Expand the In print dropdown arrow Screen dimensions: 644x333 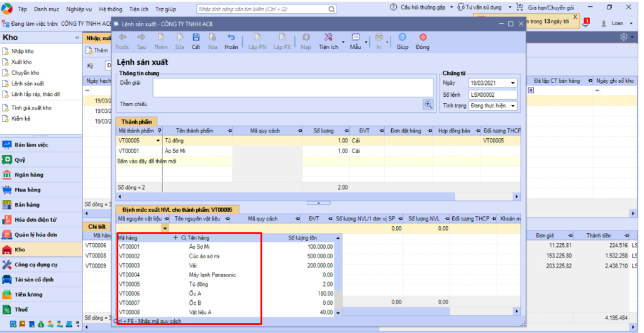387,42
